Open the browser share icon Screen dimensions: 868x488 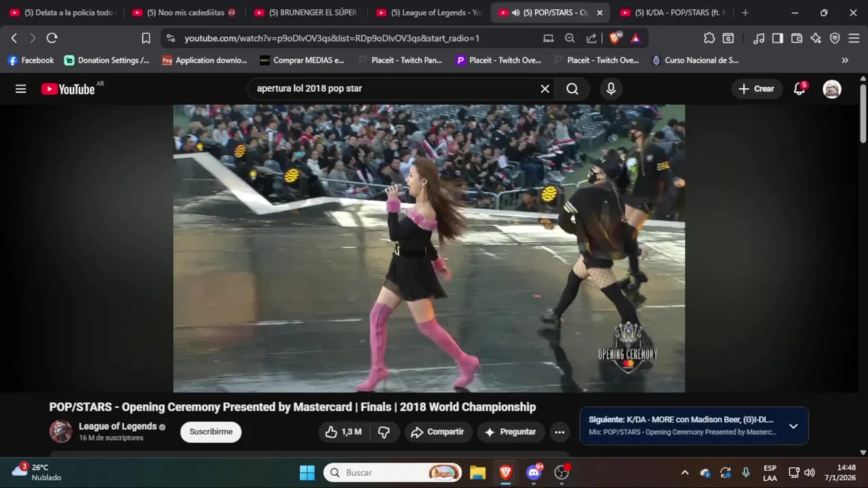591,38
